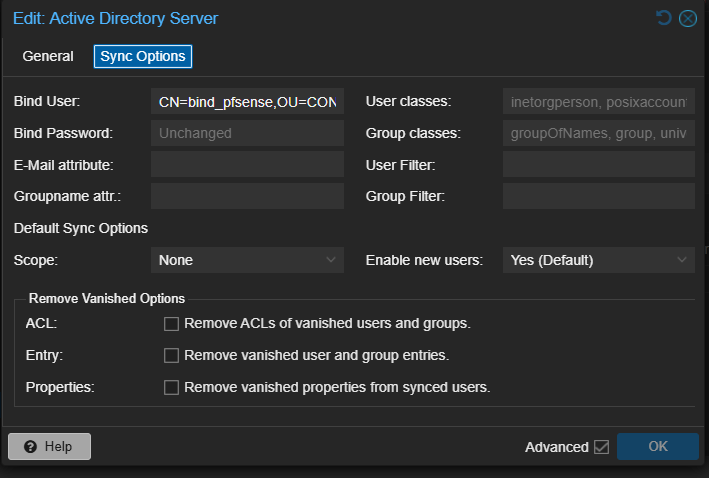The height and width of the screenshot is (478, 709).
Task: Enable Remove ACLs of vanished users checkbox
Action: click(x=171, y=324)
